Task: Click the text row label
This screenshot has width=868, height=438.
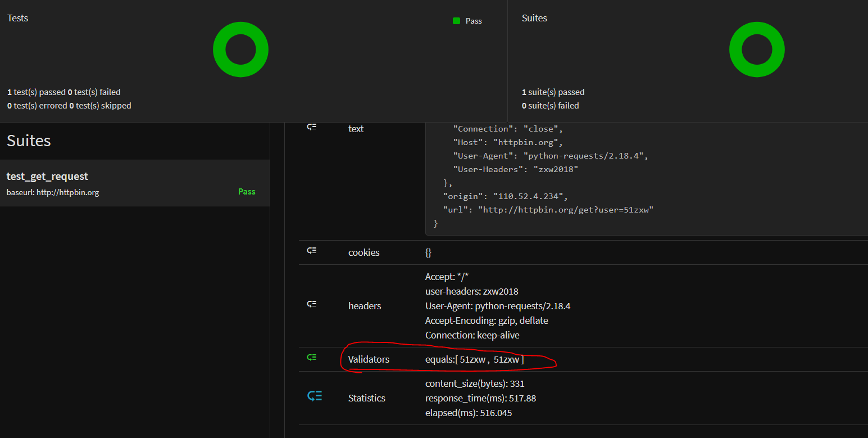Action: click(x=356, y=129)
